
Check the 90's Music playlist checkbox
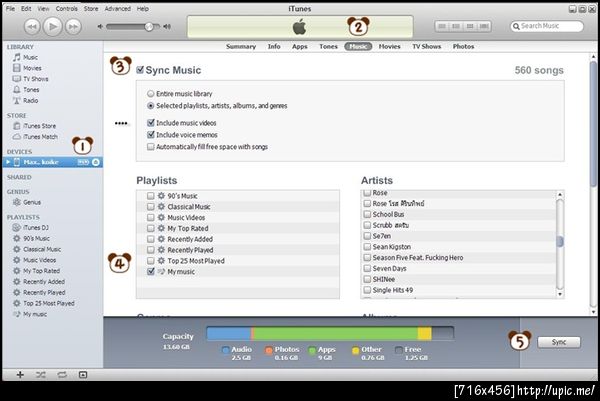[151, 196]
